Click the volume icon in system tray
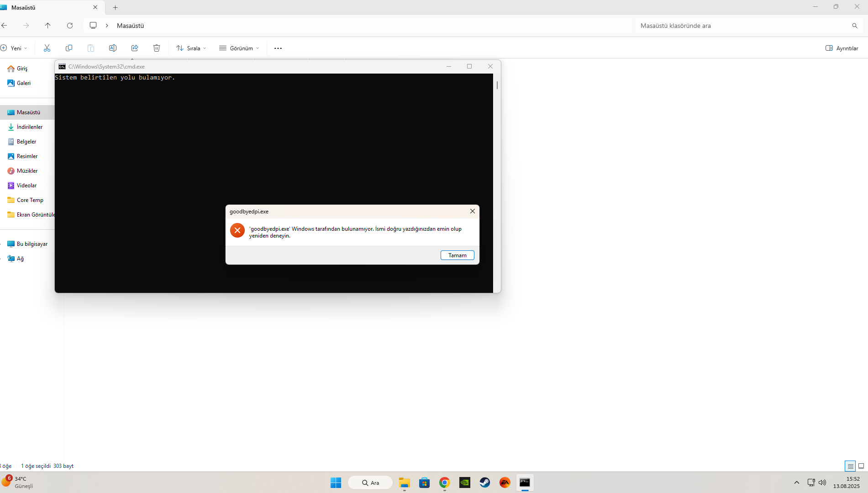 coord(822,482)
